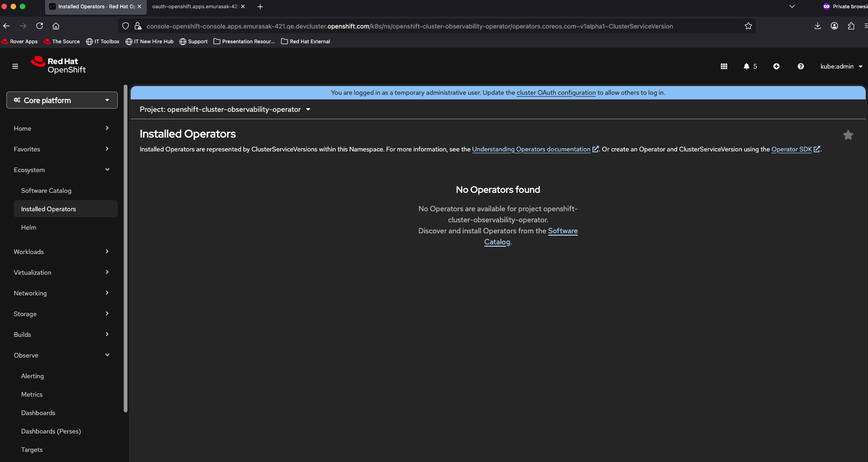Go to Metrics under Observe

click(66, 394)
